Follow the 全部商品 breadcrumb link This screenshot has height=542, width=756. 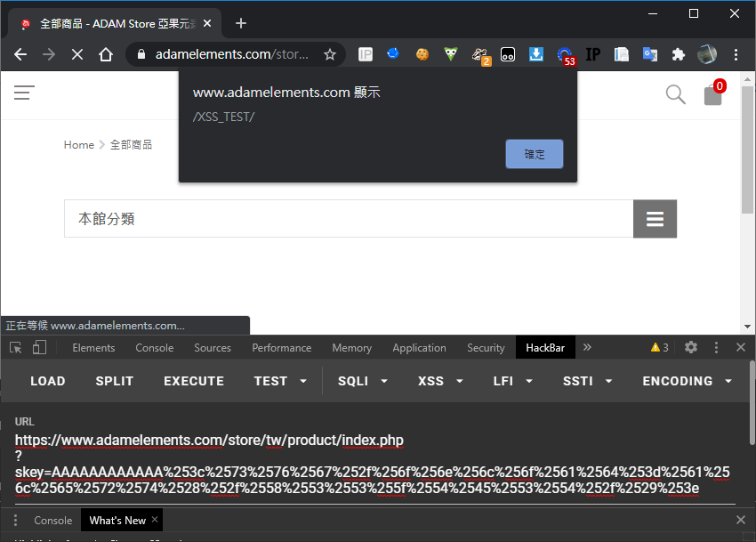click(x=131, y=145)
